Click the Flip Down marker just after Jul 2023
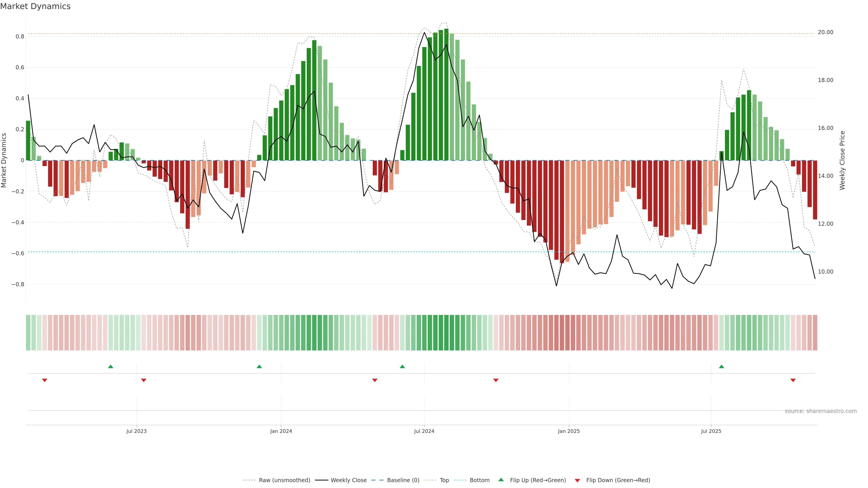Viewport: 868px width, 488px height. pos(144,380)
